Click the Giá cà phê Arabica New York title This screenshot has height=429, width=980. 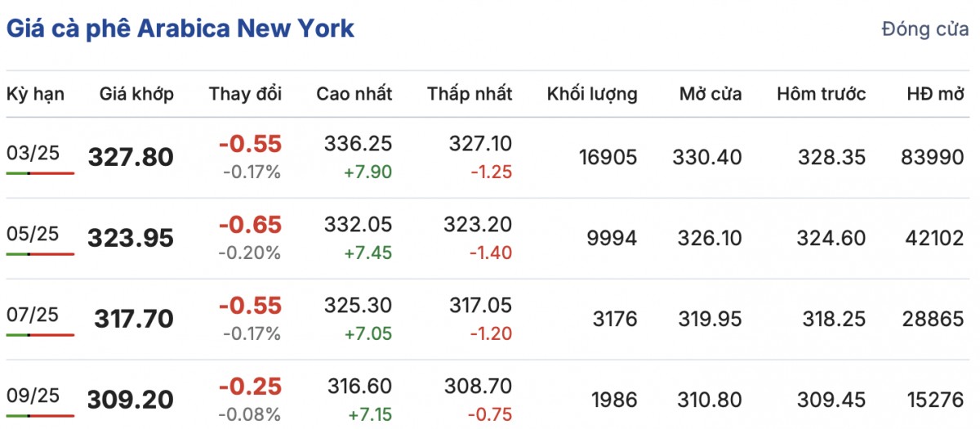(180, 29)
